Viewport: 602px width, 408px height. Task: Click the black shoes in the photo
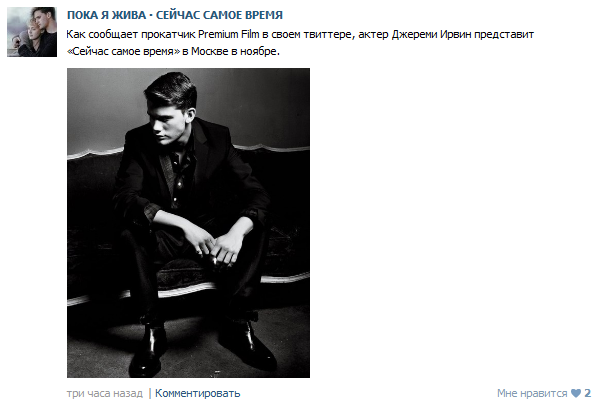pos(203,347)
